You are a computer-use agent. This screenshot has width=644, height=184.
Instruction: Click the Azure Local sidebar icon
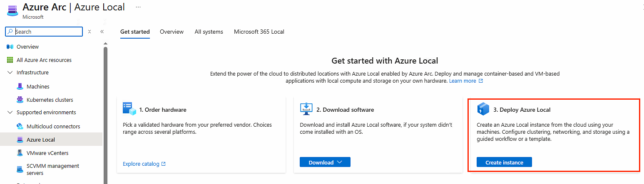tap(20, 140)
